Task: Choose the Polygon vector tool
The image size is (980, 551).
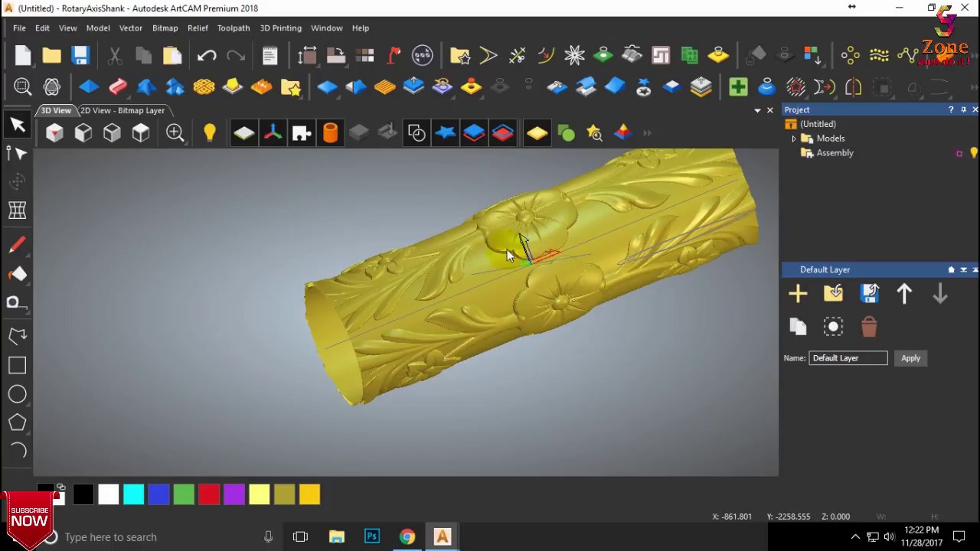Action: click(17, 422)
